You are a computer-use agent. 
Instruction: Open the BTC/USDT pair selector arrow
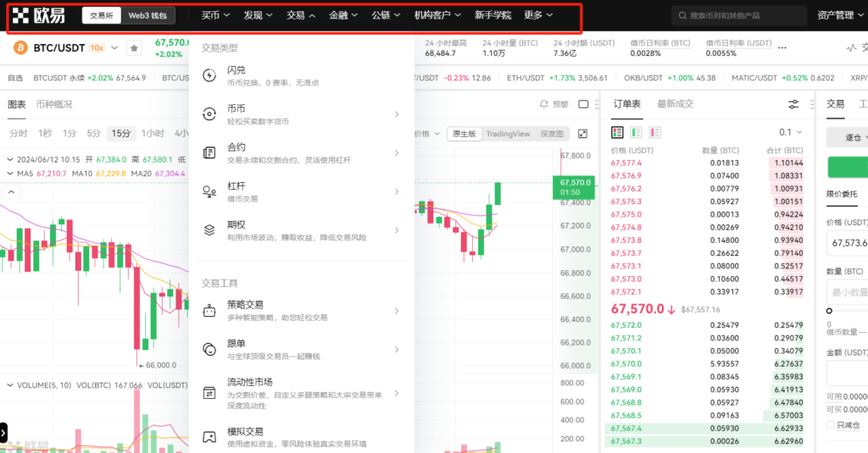tap(114, 48)
